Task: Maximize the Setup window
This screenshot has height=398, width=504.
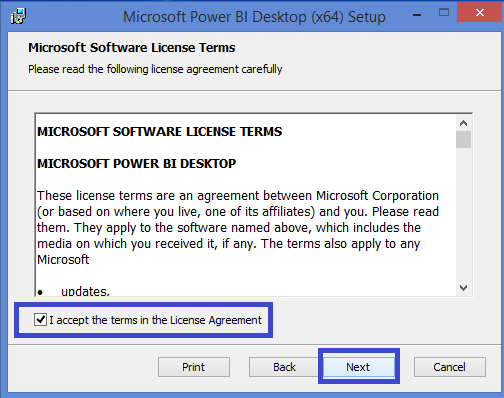Action: (x=444, y=13)
